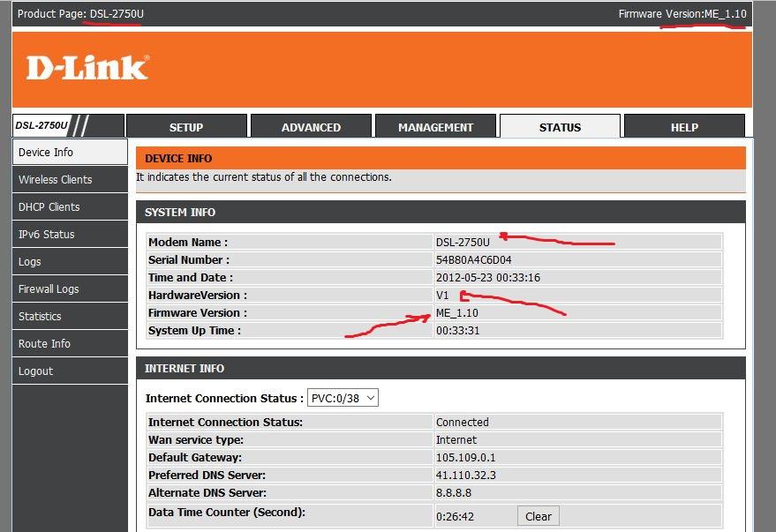Click the Firmware Version value ME_1.10 in System Info
This screenshot has width=776, height=532.
tap(457, 313)
